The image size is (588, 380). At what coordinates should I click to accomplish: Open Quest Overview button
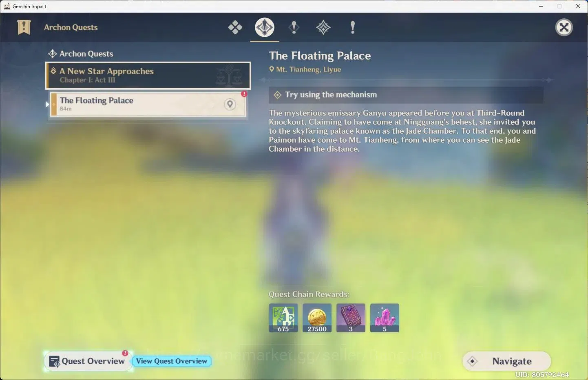click(x=88, y=361)
